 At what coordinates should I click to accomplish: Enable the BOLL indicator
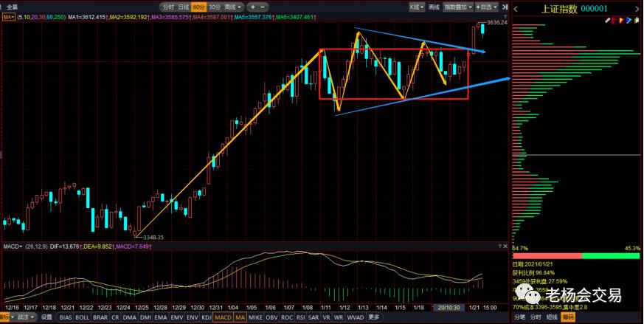82,317
